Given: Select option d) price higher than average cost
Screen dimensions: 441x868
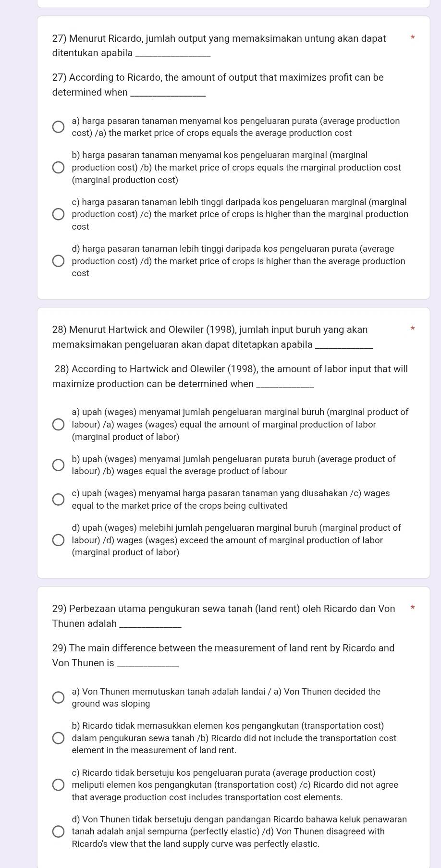Looking at the screenshot, I should [x=58, y=261].
